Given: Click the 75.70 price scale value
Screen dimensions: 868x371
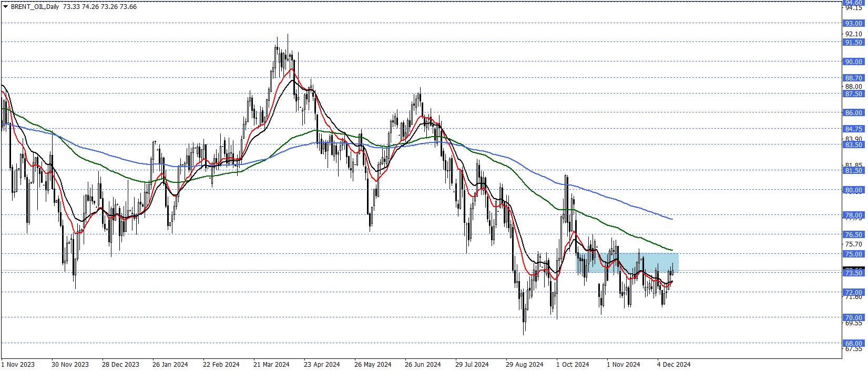Looking at the screenshot, I should click(854, 244).
